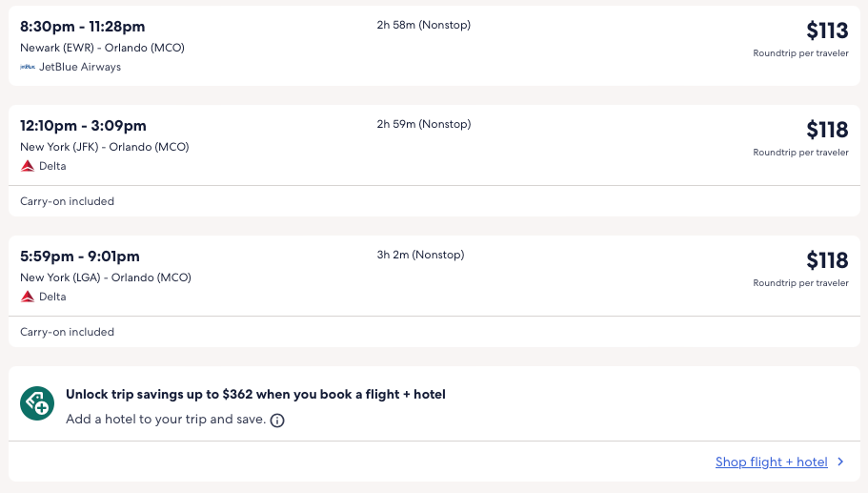Screen dimensions: 868x493
Task: Click the Delta logo on JFK flight
Action: pos(28,166)
